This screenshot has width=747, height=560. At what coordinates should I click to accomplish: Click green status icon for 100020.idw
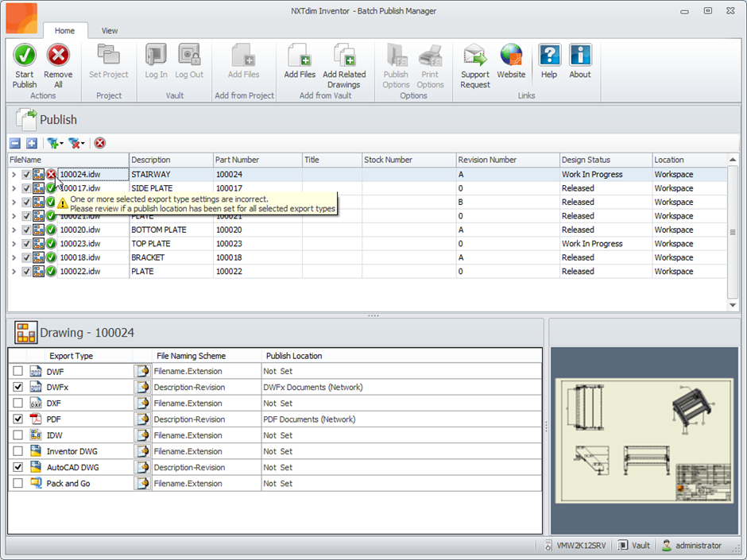click(x=51, y=230)
